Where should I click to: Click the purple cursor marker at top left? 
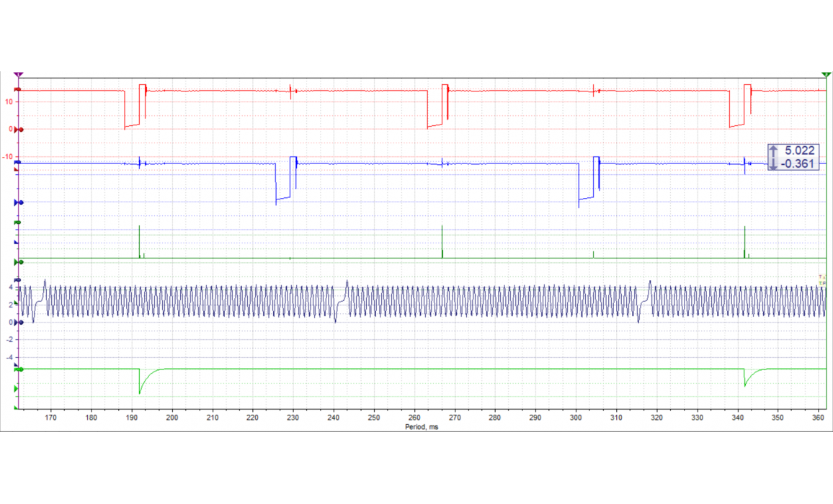click(x=19, y=74)
